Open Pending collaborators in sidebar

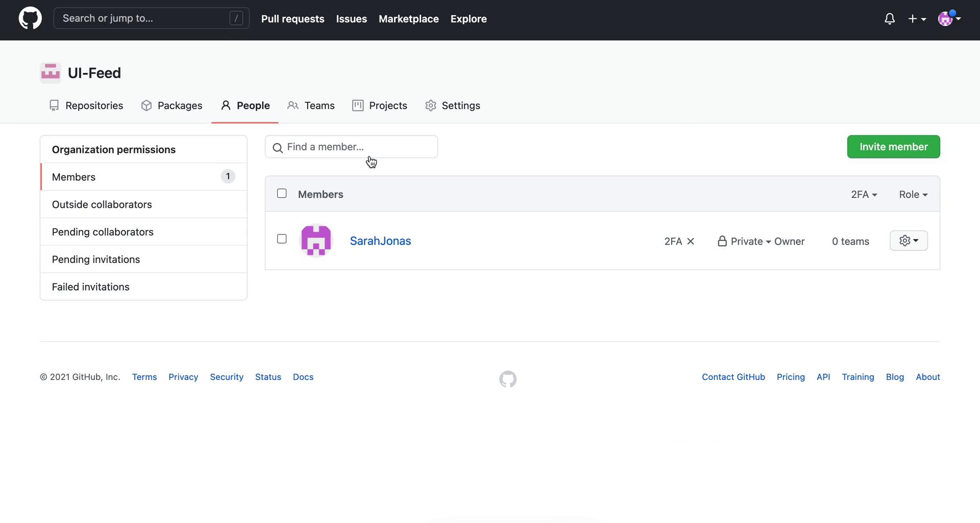(x=144, y=232)
